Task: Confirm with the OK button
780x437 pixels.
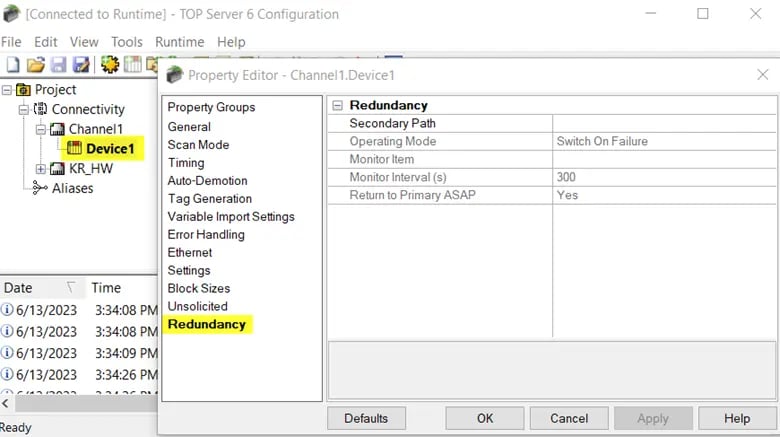Action: pyautogui.click(x=485, y=418)
